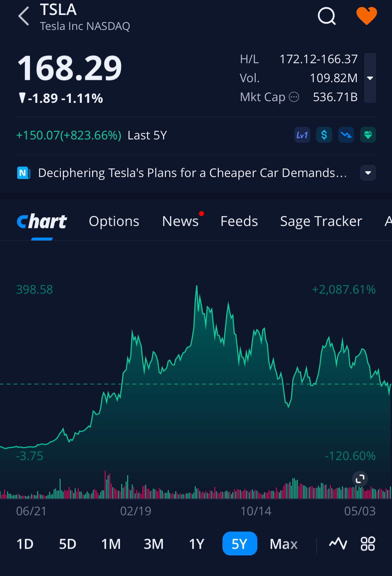Open the news source N icon
Viewport: 392px width, 576px height.
pyautogui.click(x=24, y=173)
